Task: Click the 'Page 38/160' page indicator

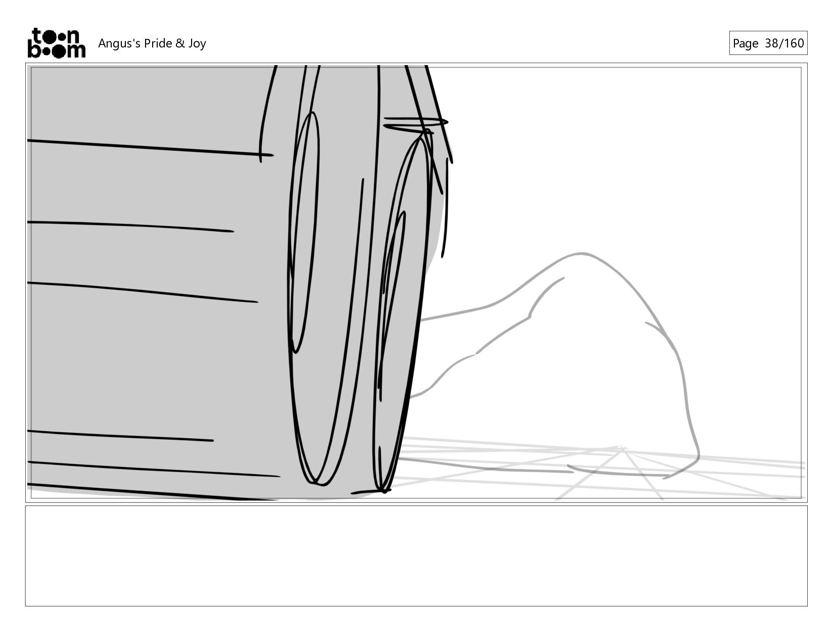Action: (768, 43)
